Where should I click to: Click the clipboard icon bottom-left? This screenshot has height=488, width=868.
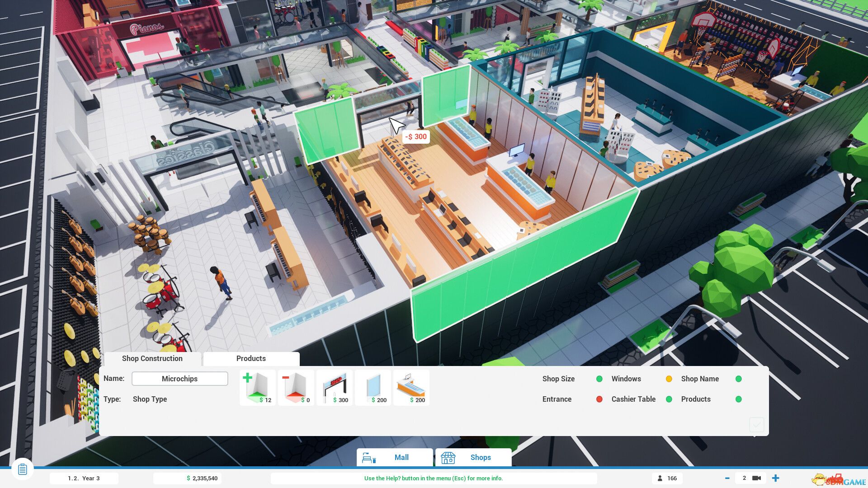(x=23, y=469)
